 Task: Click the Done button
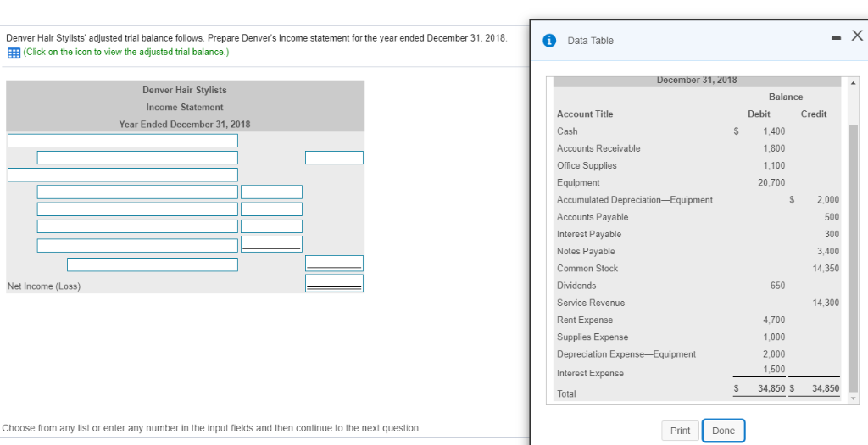(723, 431)
